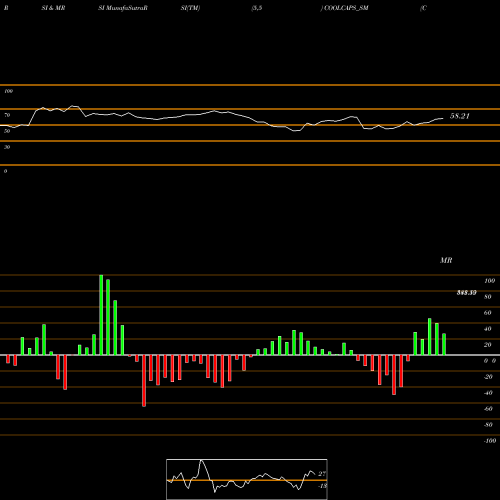Click the COOLCAPS_SM symbol label in header

[346, 8]
